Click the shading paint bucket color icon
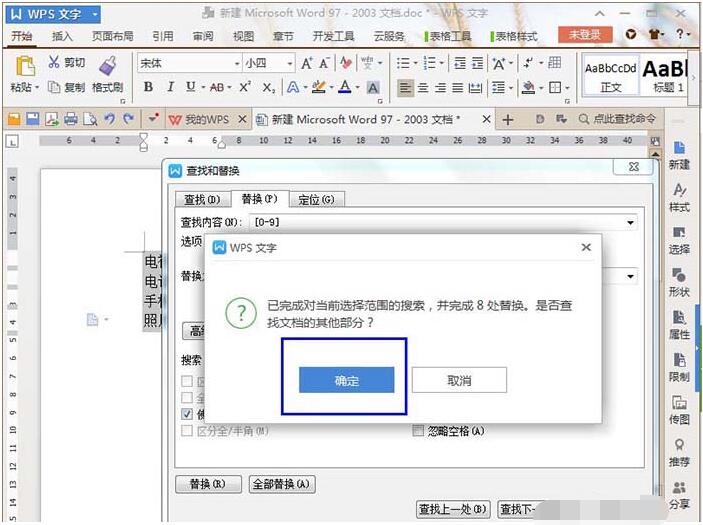The width and height of the screenshot is (703, 525). tap(529, 87)
